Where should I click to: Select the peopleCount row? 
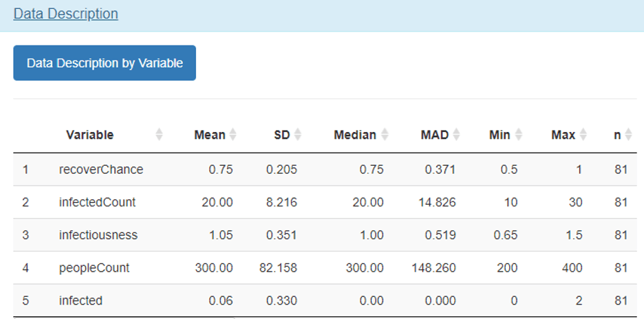(94, 268)
